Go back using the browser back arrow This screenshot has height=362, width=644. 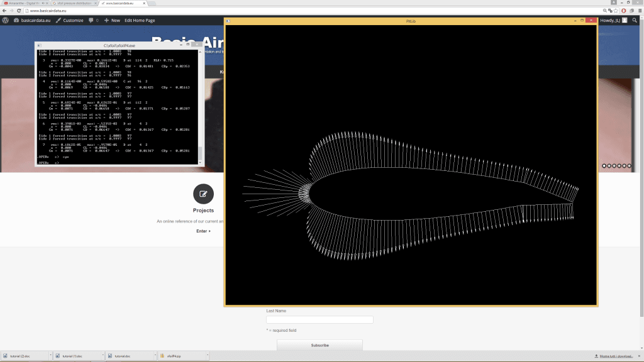[x=4, y=11]
